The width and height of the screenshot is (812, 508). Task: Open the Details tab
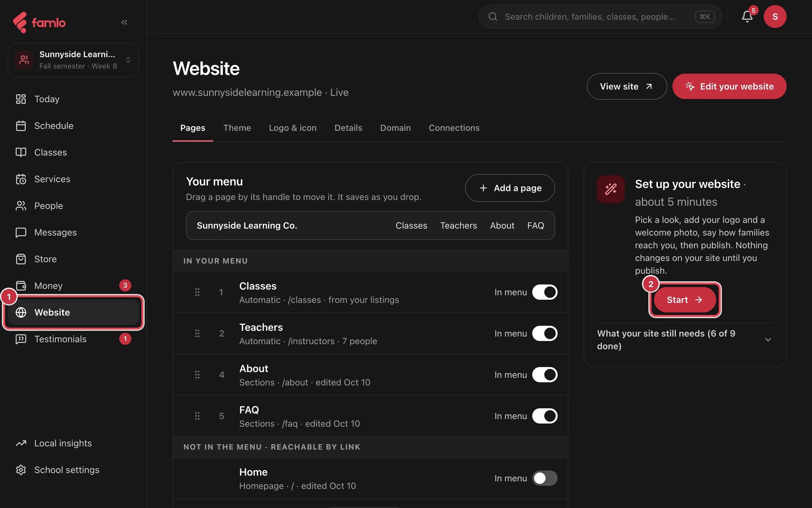[x=348, y=128]
